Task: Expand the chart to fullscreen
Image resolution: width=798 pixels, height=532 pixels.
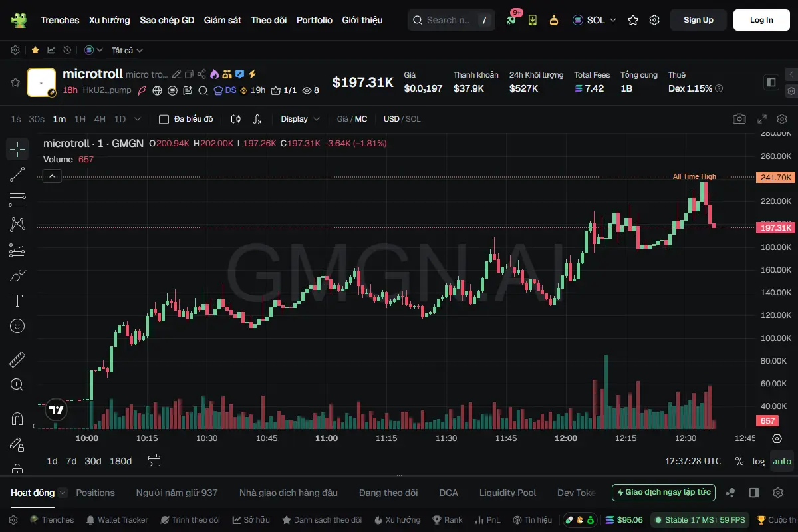Action: (x=763, y=119)
